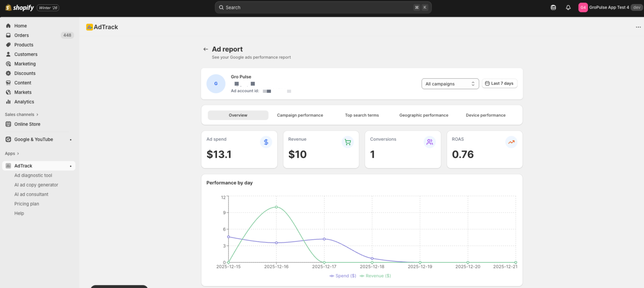Click the trending arrow icon on ROAS card
The image size is (644, 288).
point(511,142)
